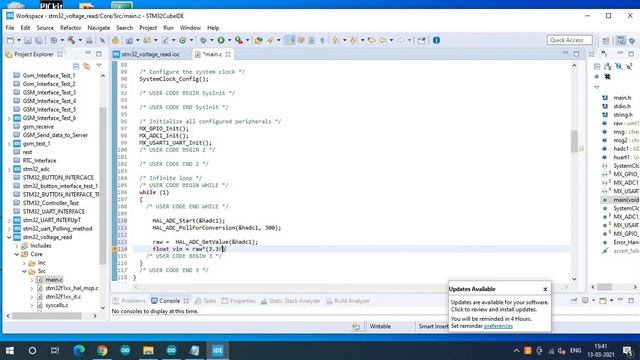This screenshot has height=360, width=640.
Task: Click the green Run play icon
Action: click(221, 40)
